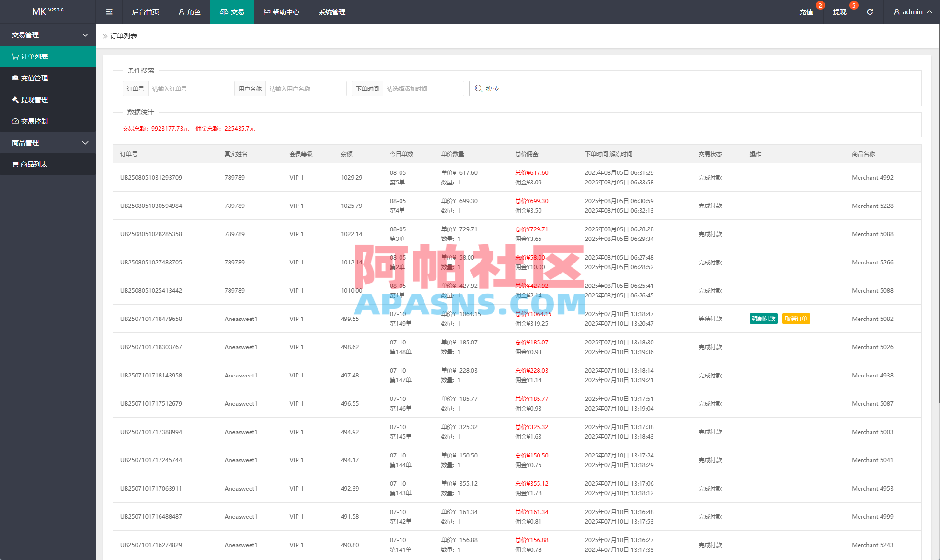The image size is (940, 560).
Task: Click the refresh icon in top bar
Action: click(x=870, y=11)
